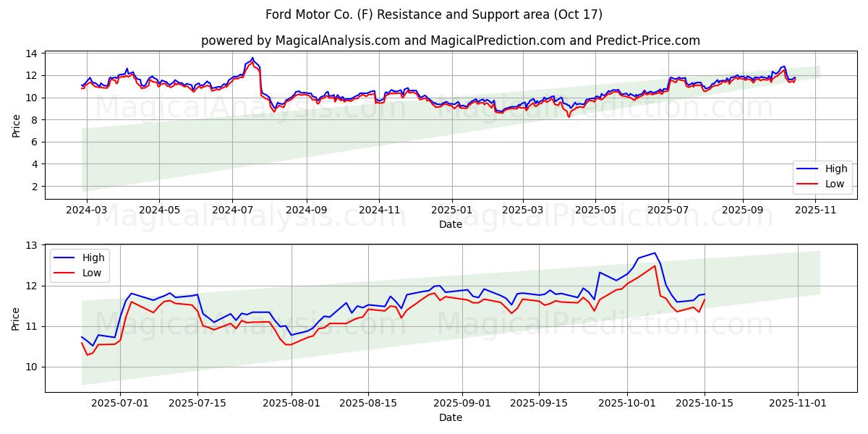
Task: Click the Price axis label of the bottom chart
Action: pos(17,318)
